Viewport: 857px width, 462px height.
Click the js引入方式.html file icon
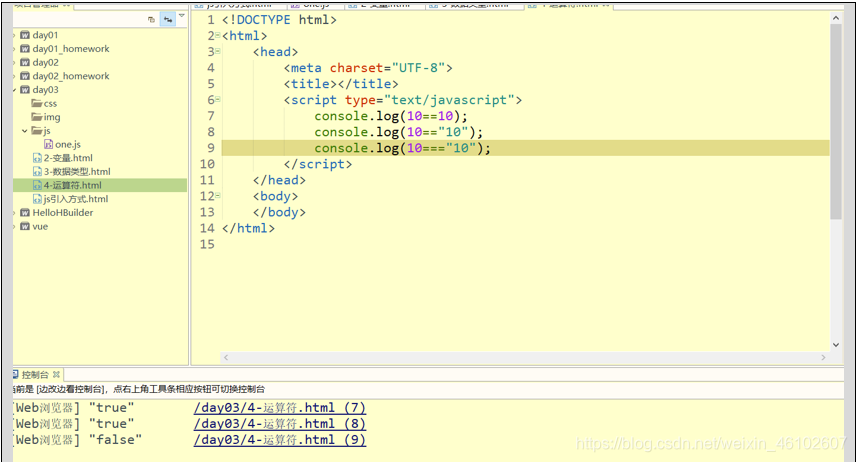[x=38, y=199]
